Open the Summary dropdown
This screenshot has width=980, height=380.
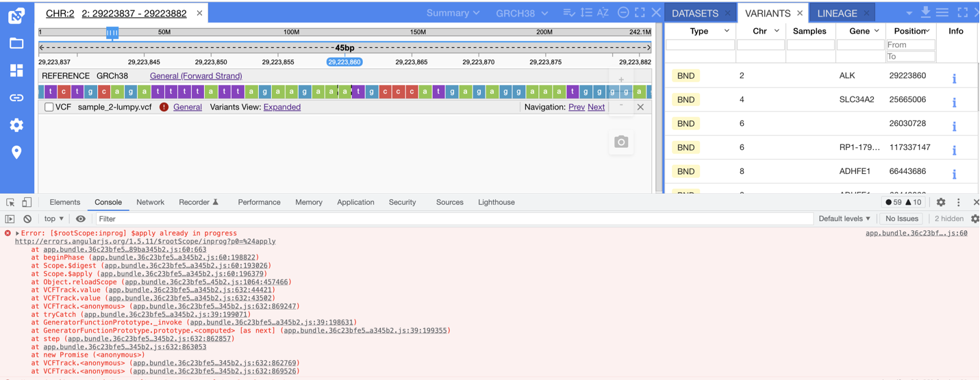453,13
